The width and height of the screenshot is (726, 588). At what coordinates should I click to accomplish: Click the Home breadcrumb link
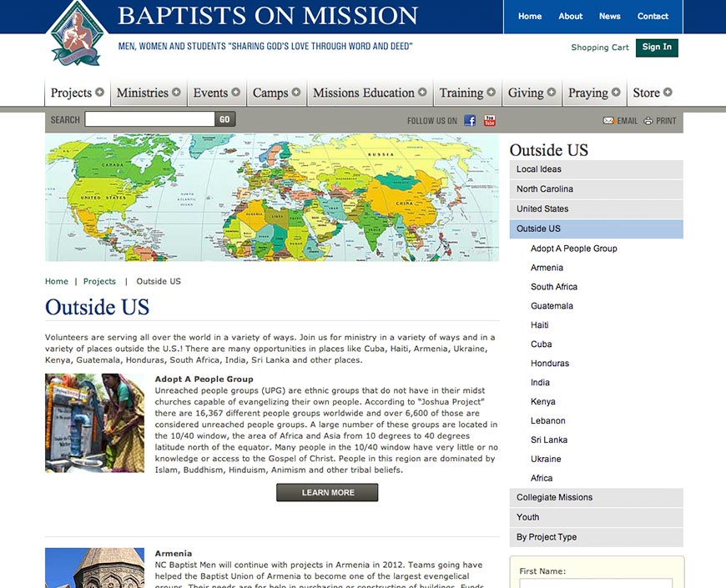coord(57,281)
